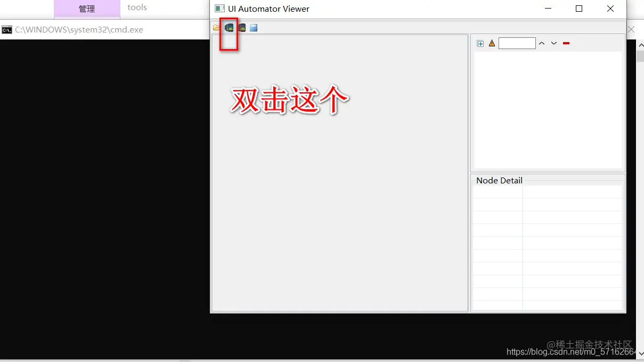Clear the search with the red minus icon
Image resolution: width=644 pixels, height=362 pixels.
pos(566,43)
